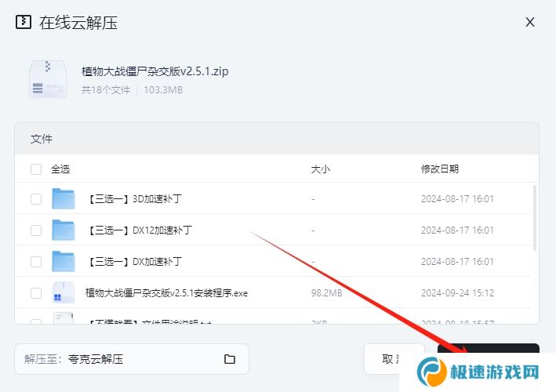Check the box for DX加速补丁 folder

click(x=36, y=262)
